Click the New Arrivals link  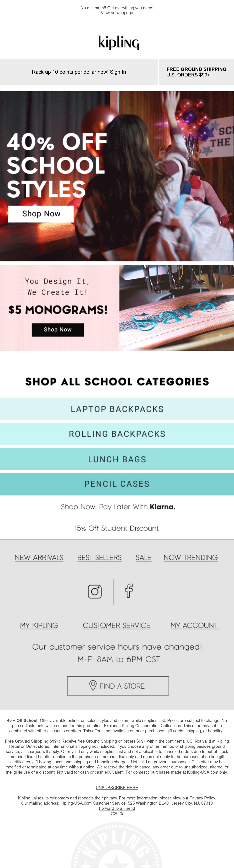coord(39,557)
